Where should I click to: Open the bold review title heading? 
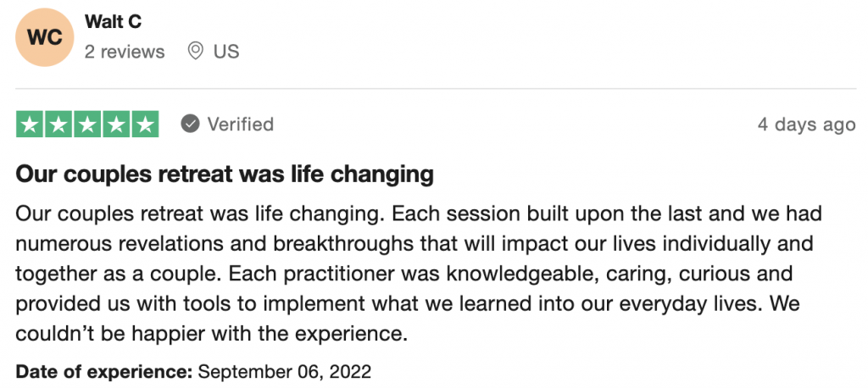click(225, 175)
